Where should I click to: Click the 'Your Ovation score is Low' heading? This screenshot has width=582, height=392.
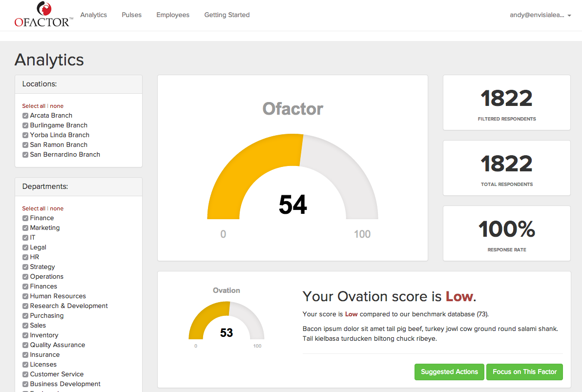pyautogui.click(x=389, y=297)
